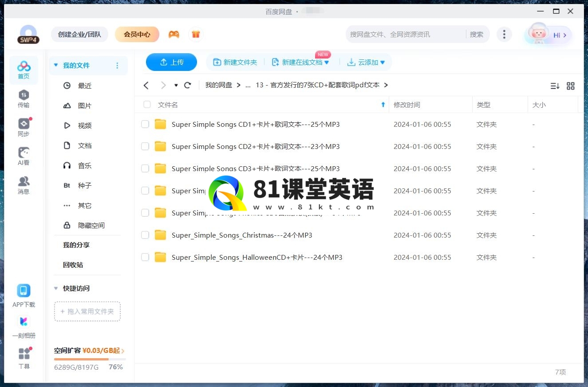Open the three-dot more menu near search
The width and height of the screenshot is (588, 387).
pos(504,34)
